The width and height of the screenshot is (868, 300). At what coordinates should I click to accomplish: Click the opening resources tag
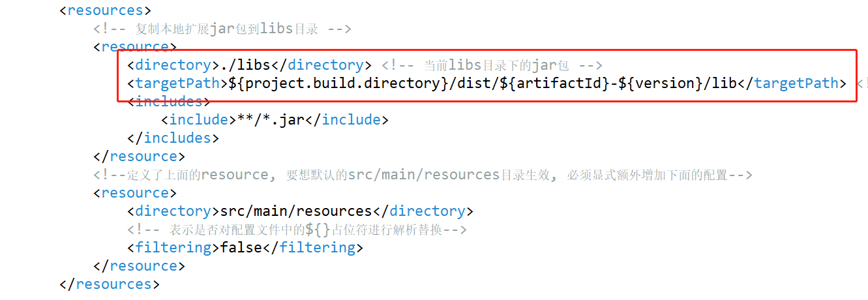tap(105, 10)
